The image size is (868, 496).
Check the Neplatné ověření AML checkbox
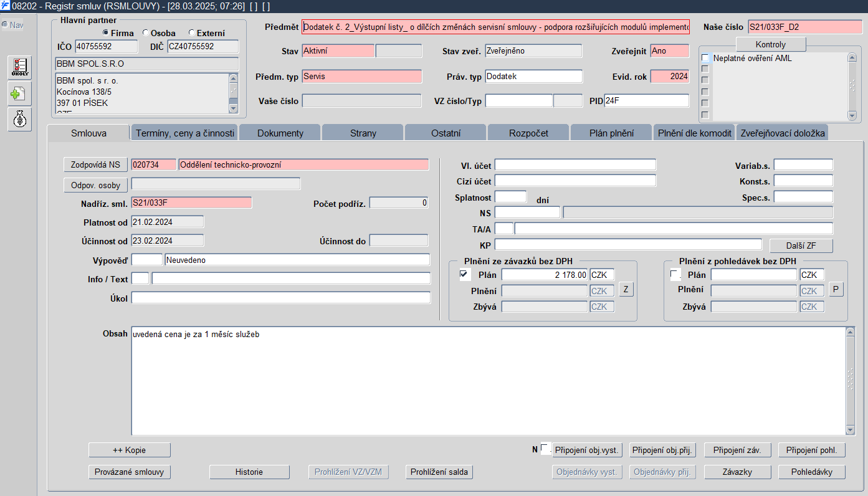pyautogui.click(x=705, y=58)
